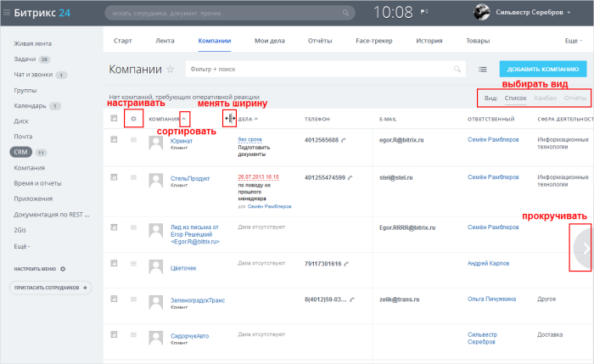Open the СтельПродукт company link

click(x=190, y=178)
